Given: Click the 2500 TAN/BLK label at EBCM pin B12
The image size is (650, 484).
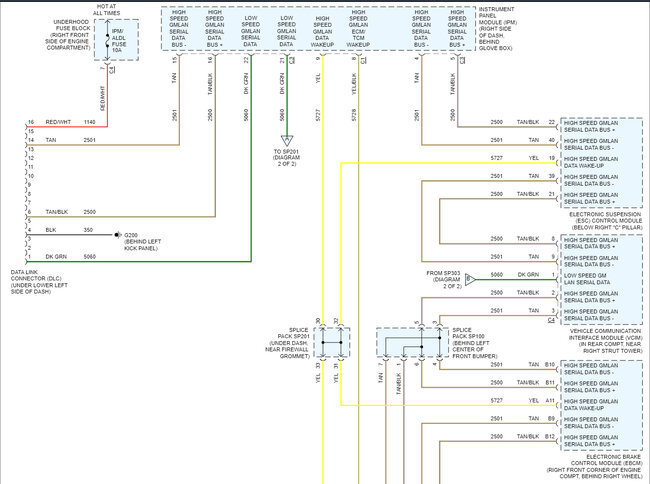Looking at the screenshot, I should tap(514, 436).
